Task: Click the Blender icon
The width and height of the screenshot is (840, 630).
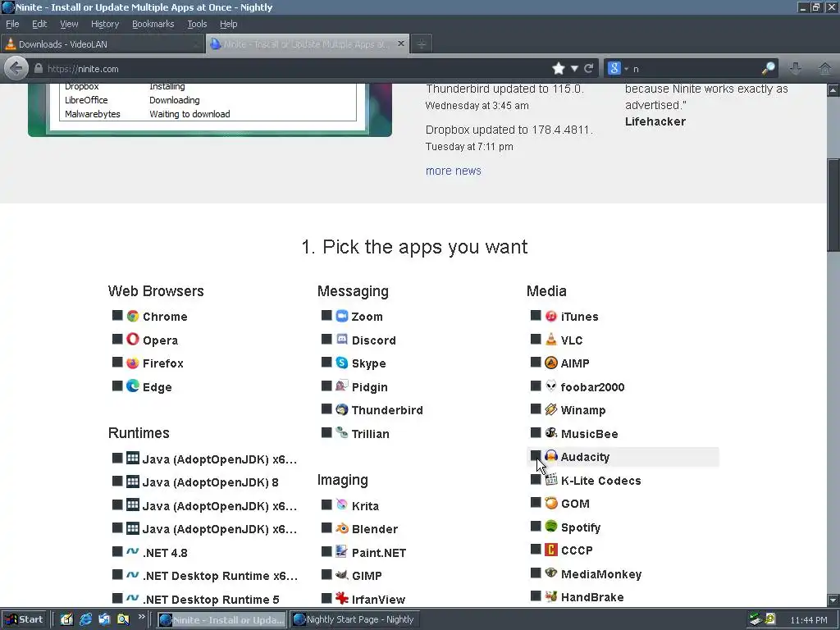Action: tap(342, 528)
